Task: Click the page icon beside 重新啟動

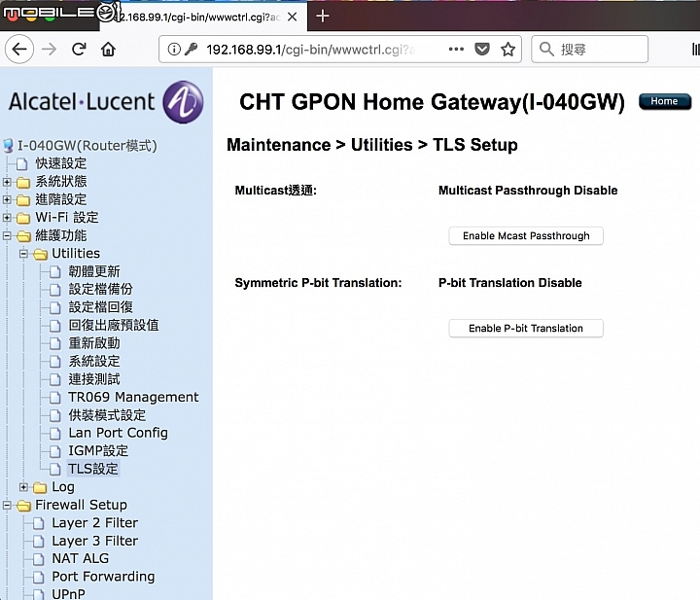Action: point(54,343)
